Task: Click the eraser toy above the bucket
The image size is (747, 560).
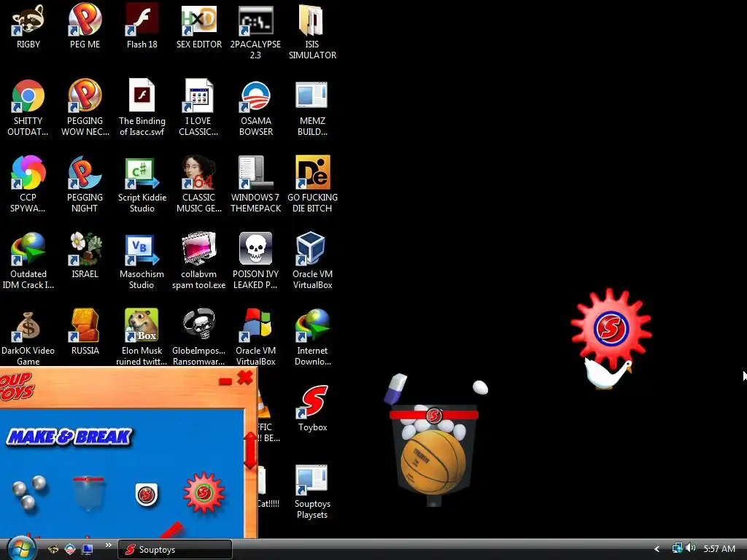Action: click(x=395, y=388)
